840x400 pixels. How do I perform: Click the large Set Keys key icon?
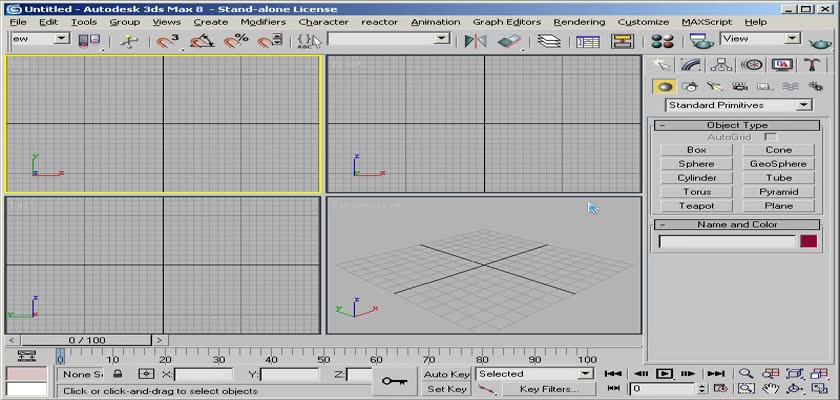(395, 381)
